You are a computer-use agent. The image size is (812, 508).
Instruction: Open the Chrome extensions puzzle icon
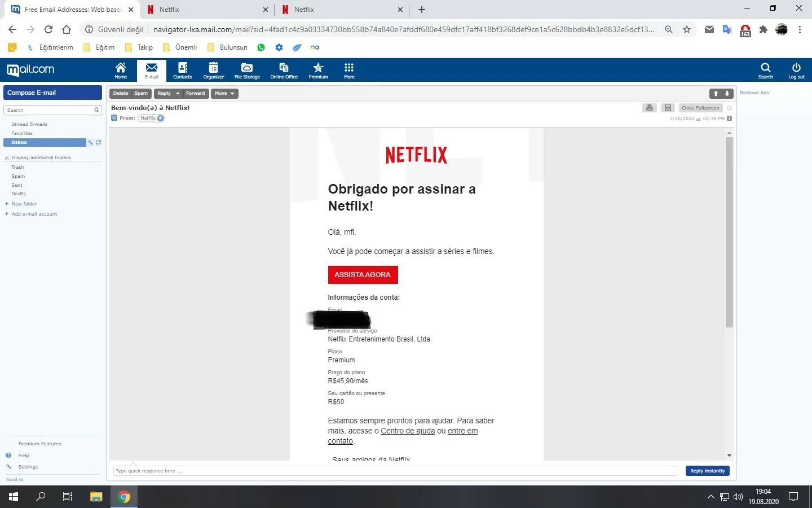[x=763, y=29]
